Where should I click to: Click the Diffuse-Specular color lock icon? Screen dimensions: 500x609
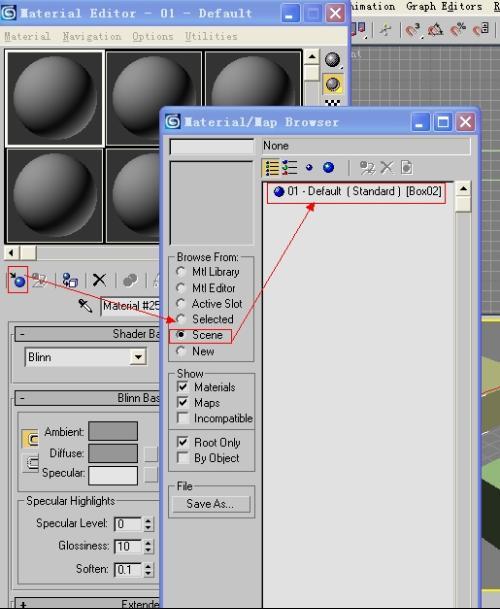(30, 463)
